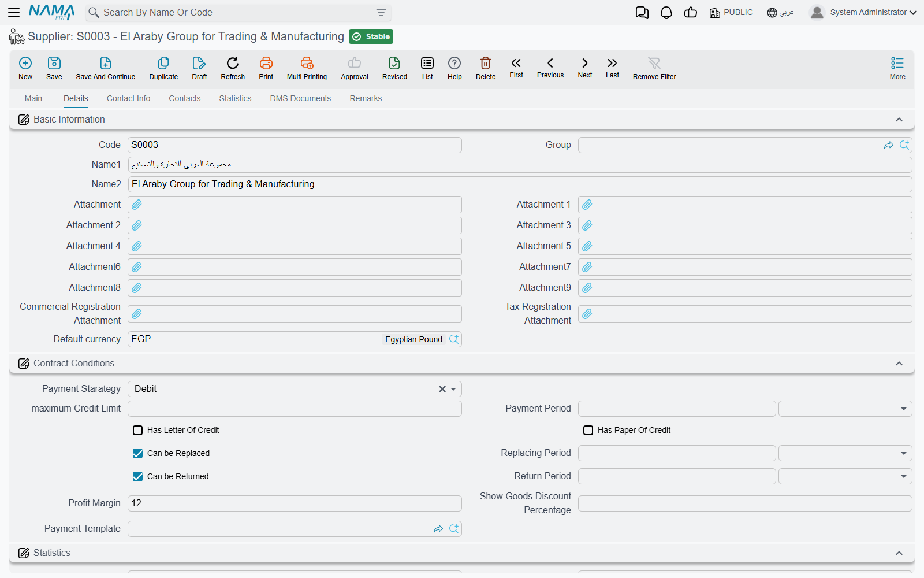Switch to the Statistics tab
The height and width of the screenshot is (578, 924).
235,98
